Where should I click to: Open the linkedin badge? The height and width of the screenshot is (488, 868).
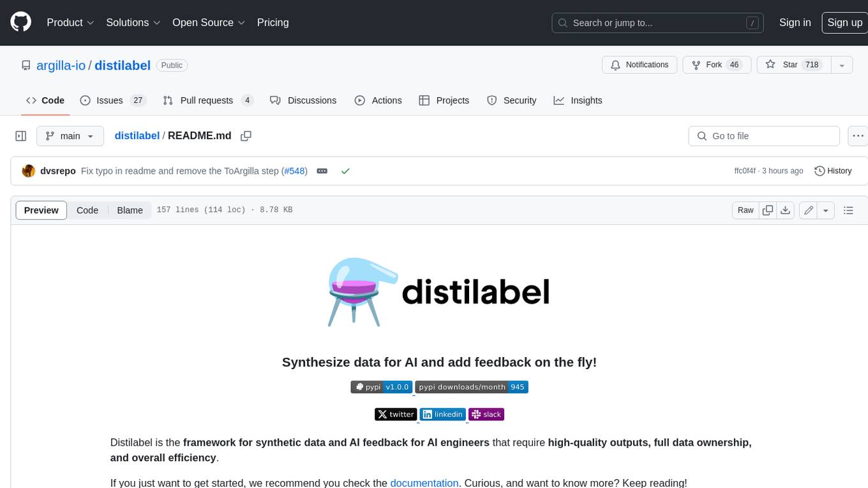[442, 414]
